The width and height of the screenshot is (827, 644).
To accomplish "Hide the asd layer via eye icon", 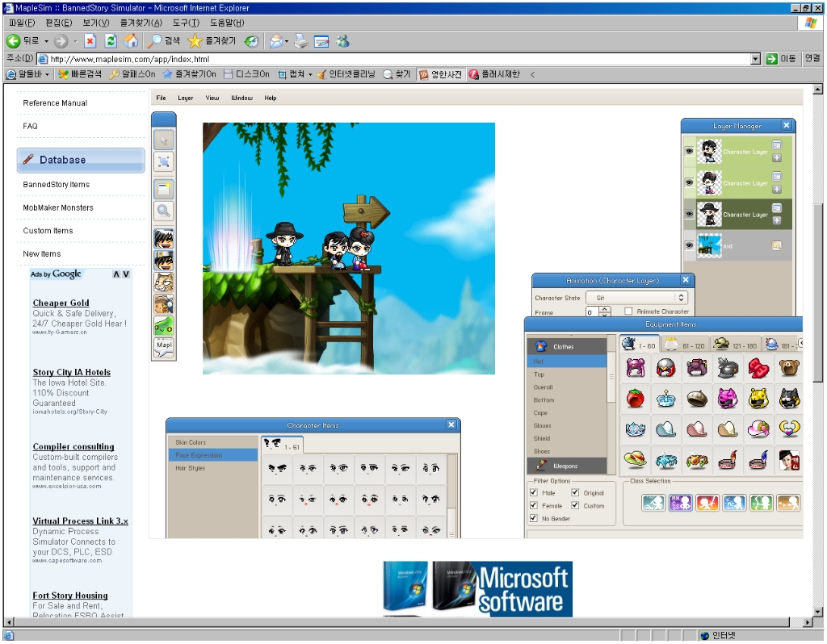I will (x=689, y=245).
